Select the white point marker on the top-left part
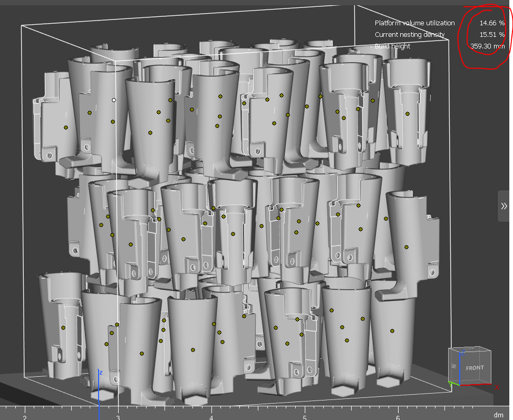Viewport: 513px width, 420px height. (x=114, y=100)
